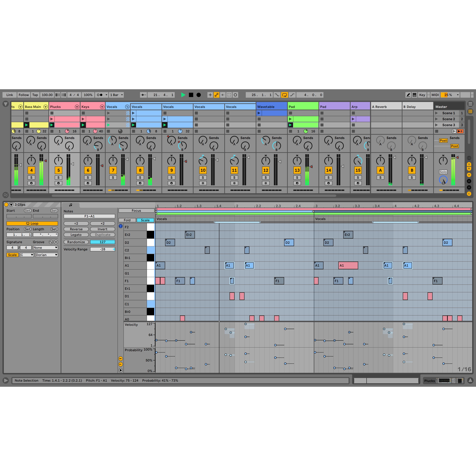Toggle the Loop switch in transport
This screenshot has height=476, width=476.
tap(285, 95)
